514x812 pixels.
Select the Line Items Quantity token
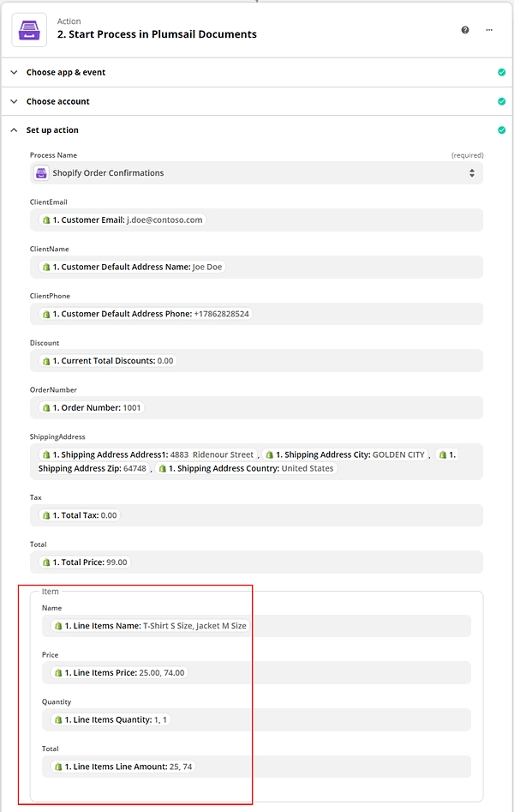[111, 719]
